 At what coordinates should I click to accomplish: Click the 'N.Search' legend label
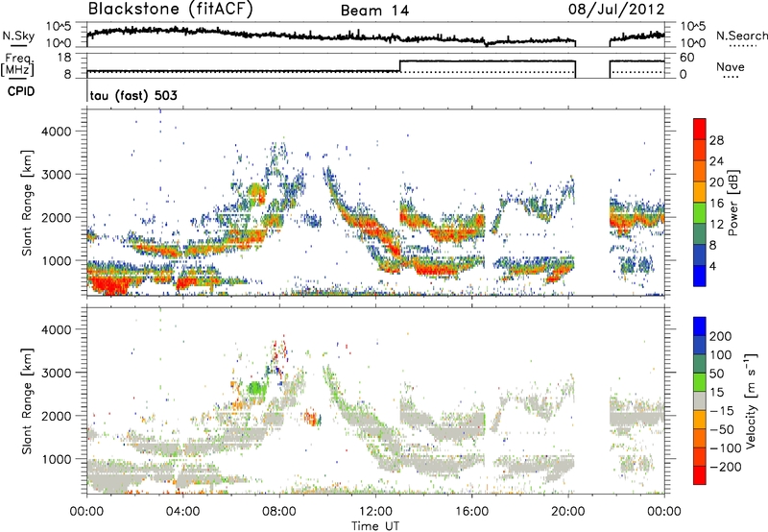click(741, 36)
